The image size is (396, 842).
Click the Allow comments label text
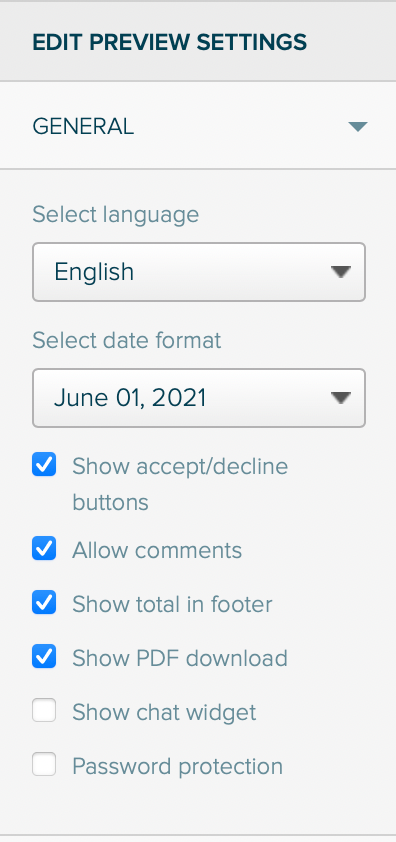pyautogui.click(x=157, y=550)
